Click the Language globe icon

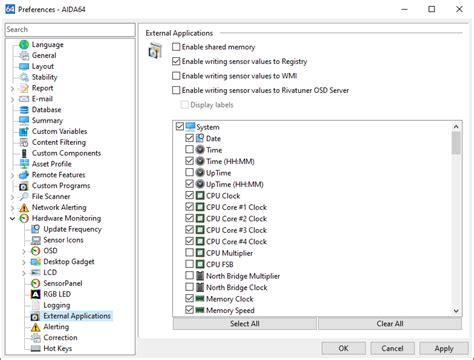coord(24,44)
